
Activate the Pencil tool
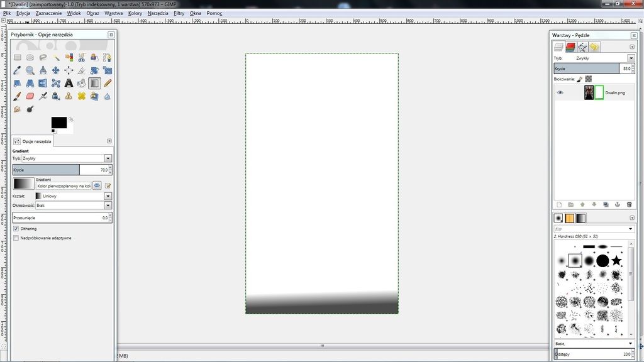(x=108, y=83)
